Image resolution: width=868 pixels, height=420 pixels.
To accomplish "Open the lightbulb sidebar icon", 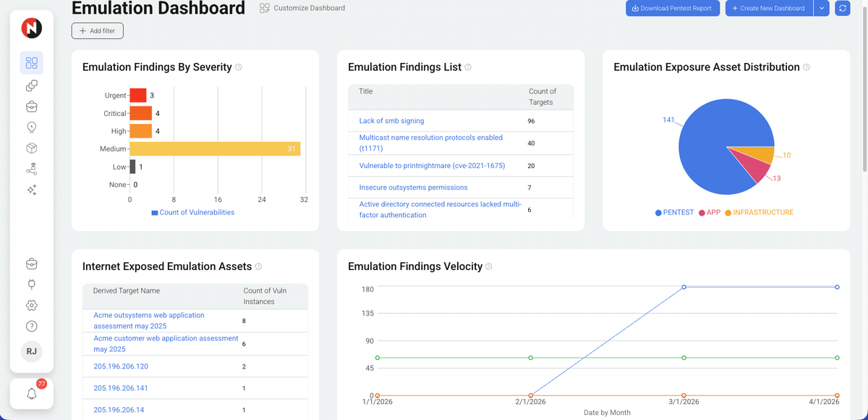I will (32, 127).
